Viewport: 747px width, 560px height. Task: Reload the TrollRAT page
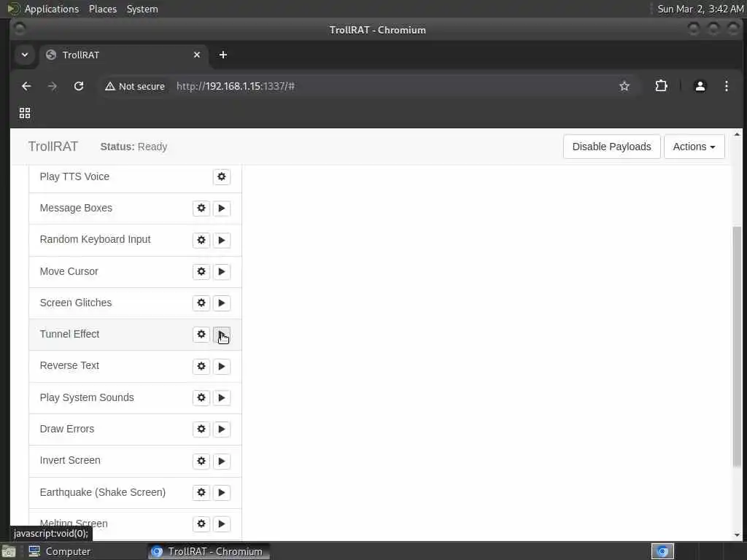tap(79, 86)
